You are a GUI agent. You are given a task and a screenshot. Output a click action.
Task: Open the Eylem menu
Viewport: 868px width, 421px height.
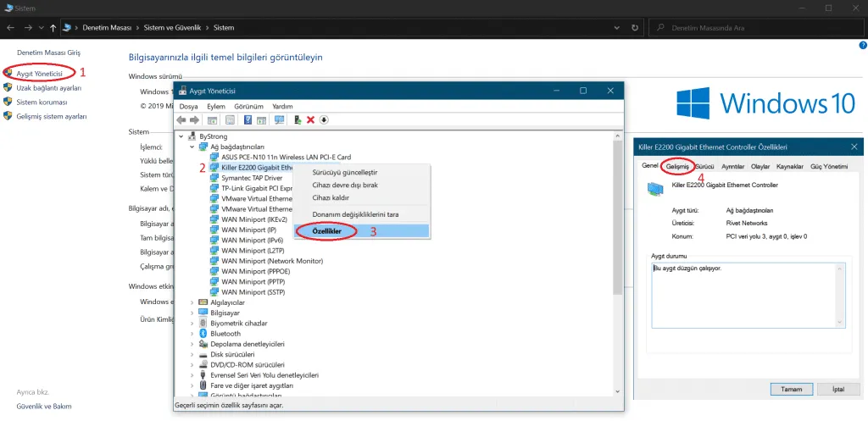coord(216,106)
